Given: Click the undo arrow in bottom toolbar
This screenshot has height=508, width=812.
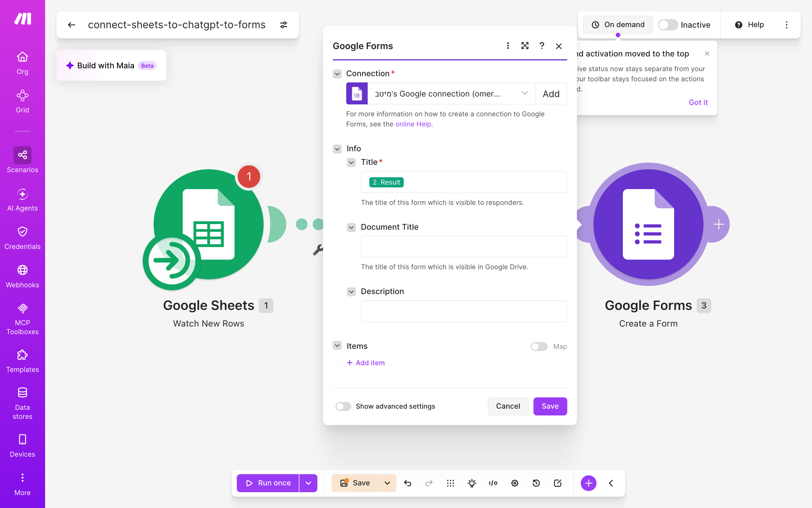Looking at the screenshot, I should (408, 483).
